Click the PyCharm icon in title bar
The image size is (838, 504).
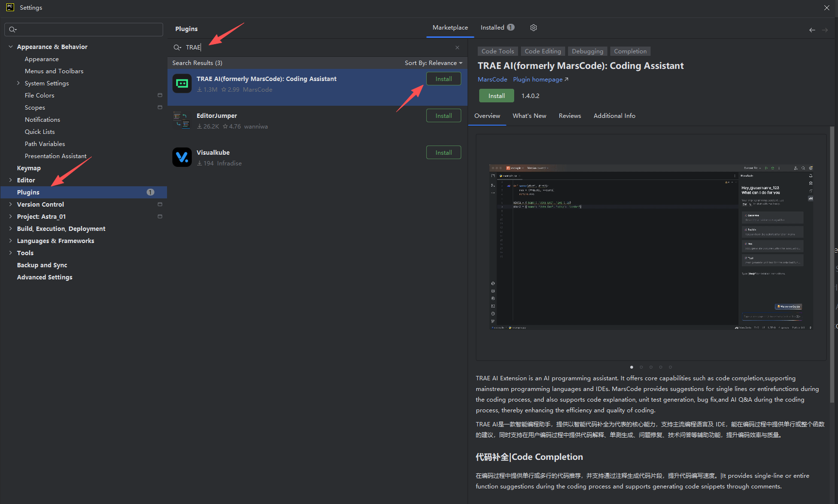10,7
